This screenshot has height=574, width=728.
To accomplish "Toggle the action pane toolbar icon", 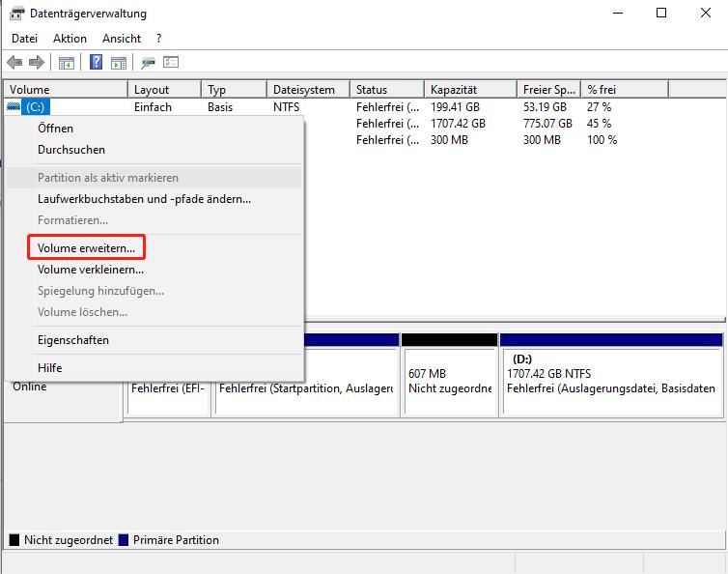I will pos(119,62).
